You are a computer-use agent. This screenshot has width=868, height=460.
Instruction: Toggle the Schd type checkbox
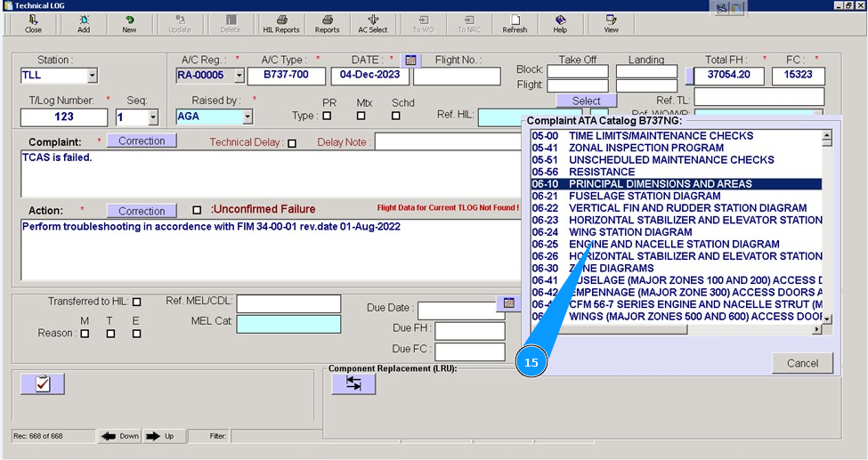click(396, 116)
